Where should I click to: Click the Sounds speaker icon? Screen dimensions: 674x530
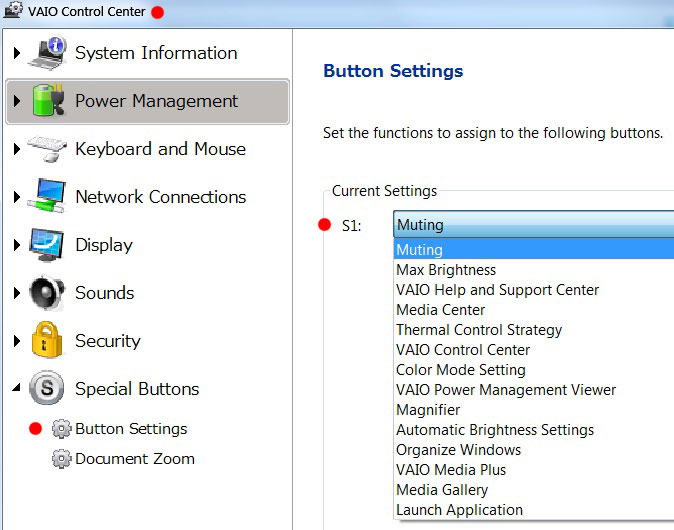click(x=47, y=293)
